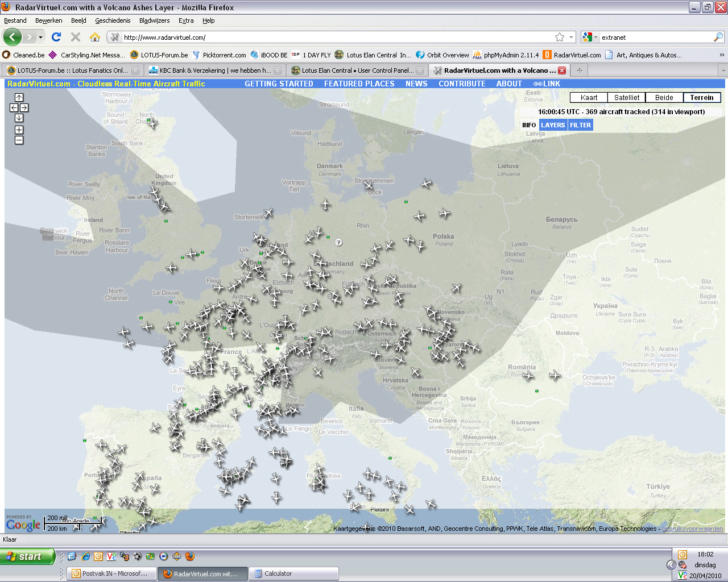Show more bookmarks toolbar chevron
The width and height of the screenshot is (728, 582).
click(722, 55)
